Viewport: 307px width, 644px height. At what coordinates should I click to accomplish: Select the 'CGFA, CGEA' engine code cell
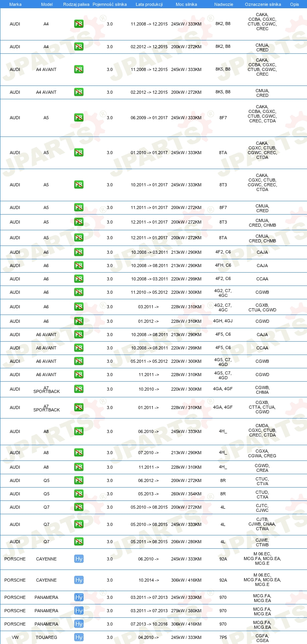pos(262,638)
